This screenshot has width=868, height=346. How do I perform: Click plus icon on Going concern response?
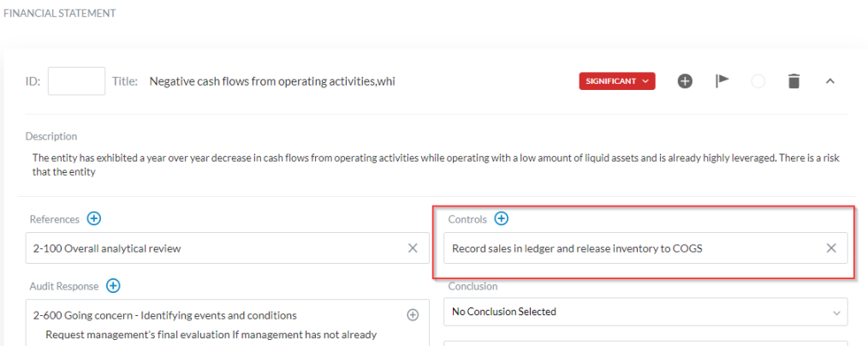tap(413, 315)
